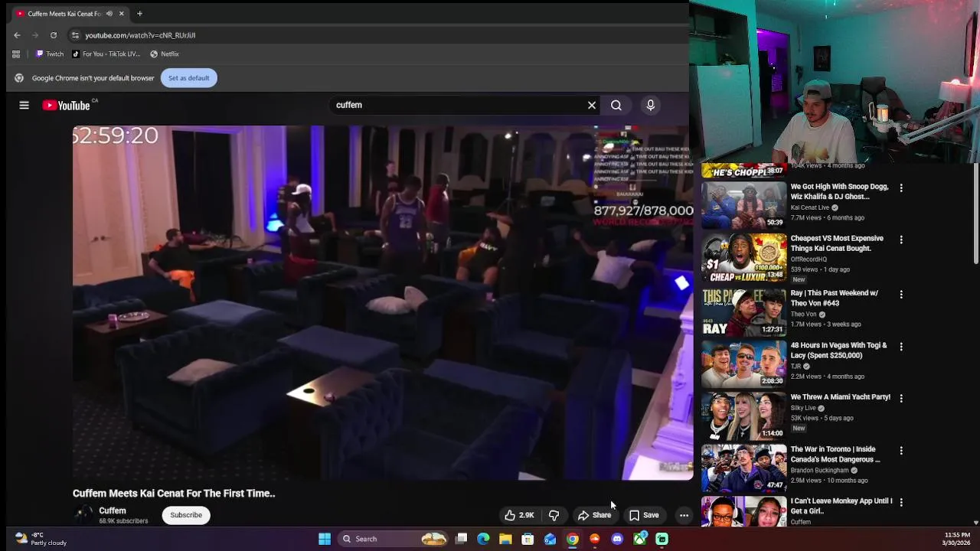This screenshot has width=980, height=551.
Task: Share the video
Action: pyautogui.click(x=594, y=516)
